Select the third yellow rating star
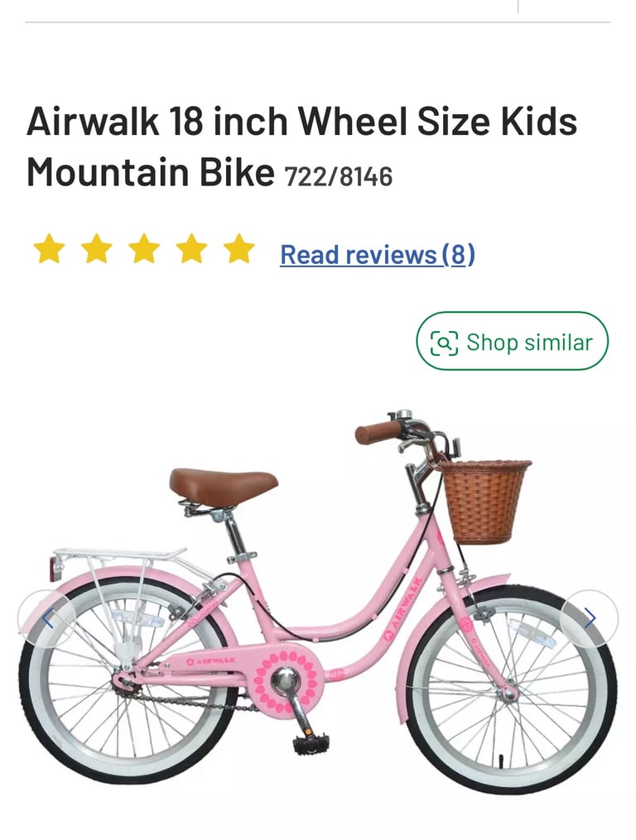This screenshot has height=840, width=636. tap(144, 249)
